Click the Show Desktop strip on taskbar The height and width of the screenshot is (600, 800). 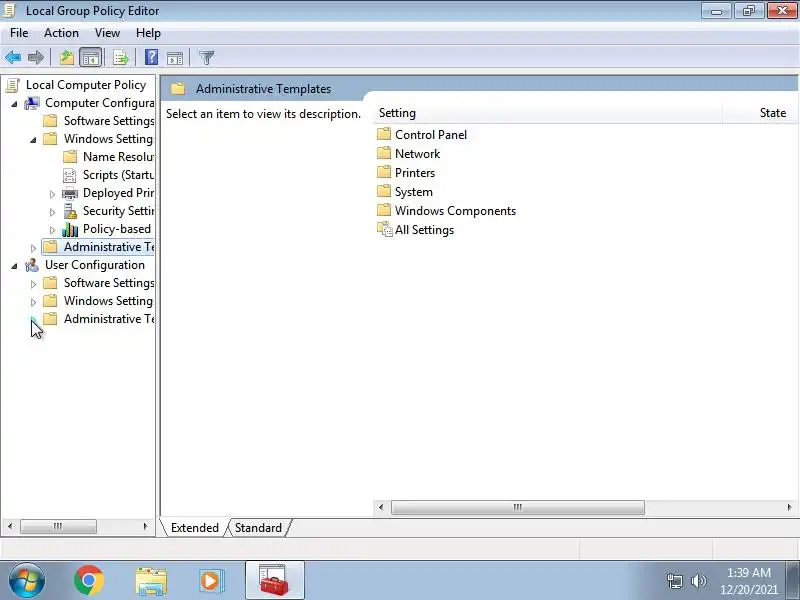(x=793, y=580)
